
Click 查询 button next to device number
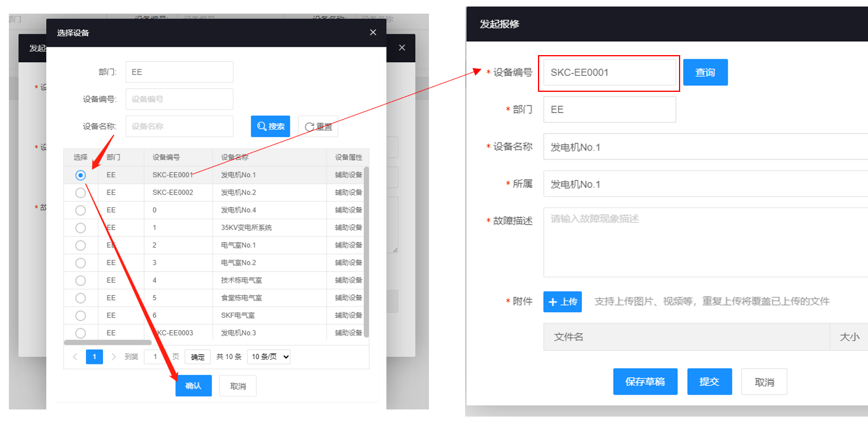point(705,72)
